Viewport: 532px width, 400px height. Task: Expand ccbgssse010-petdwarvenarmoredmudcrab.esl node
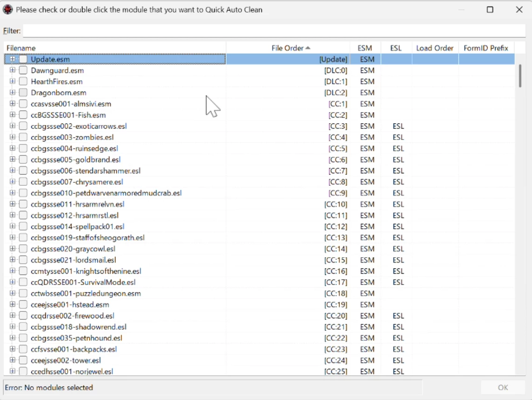click(x=13, y=193)
